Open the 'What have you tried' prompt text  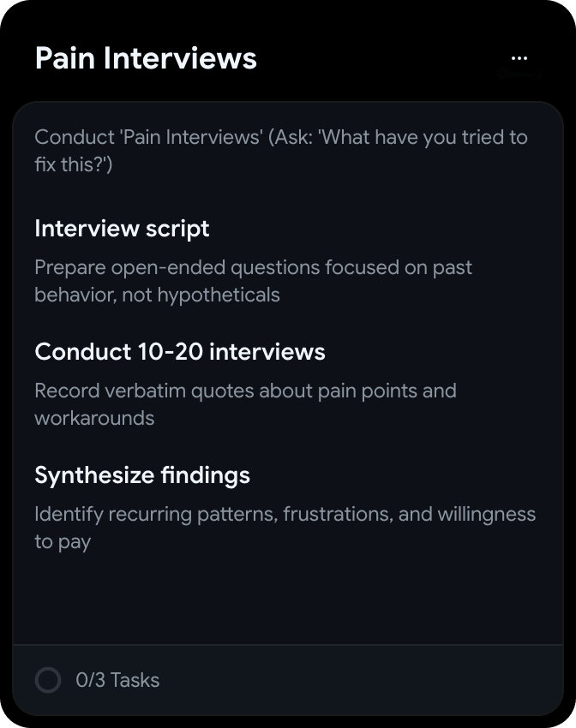(280, 150)
